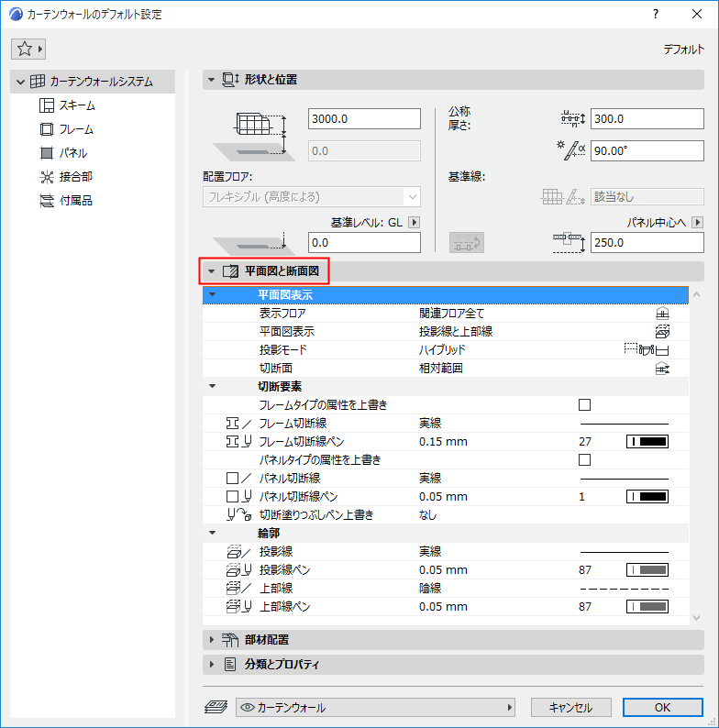
Task: Collapse the 平面図と断面図 panel
Action: click(211, 271)
